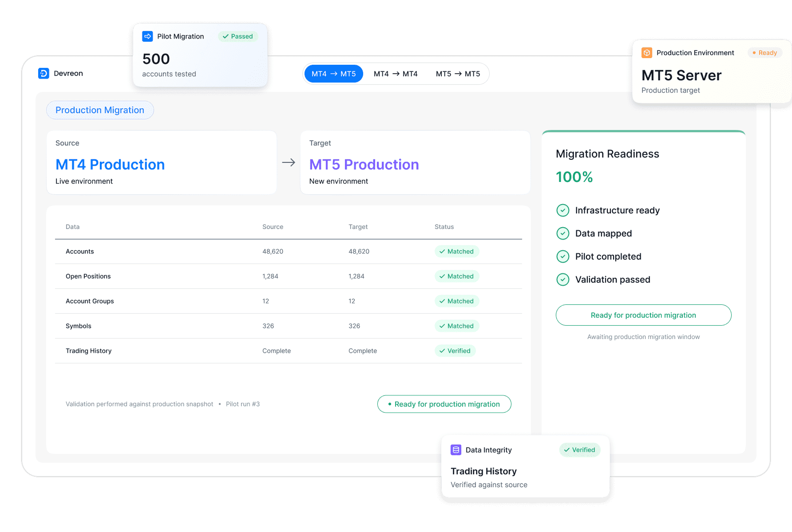Click the Devreon logo icon

pos(44,73)
